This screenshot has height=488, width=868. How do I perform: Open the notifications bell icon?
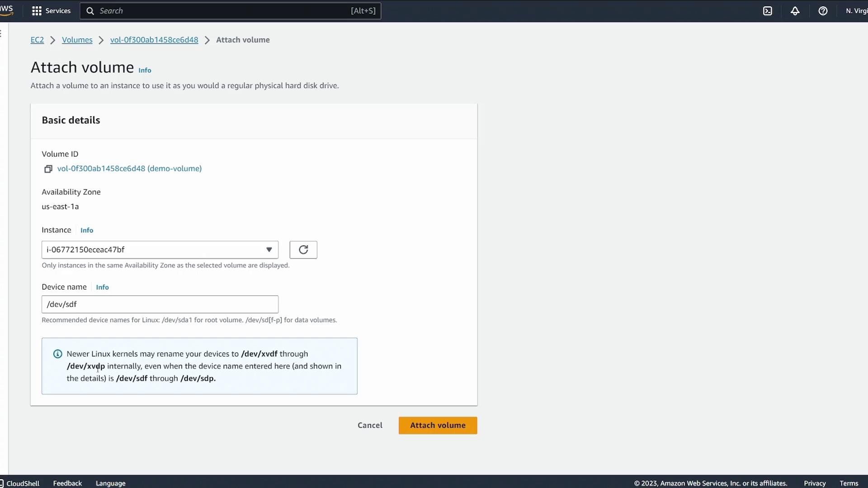[x=795, y=11]
